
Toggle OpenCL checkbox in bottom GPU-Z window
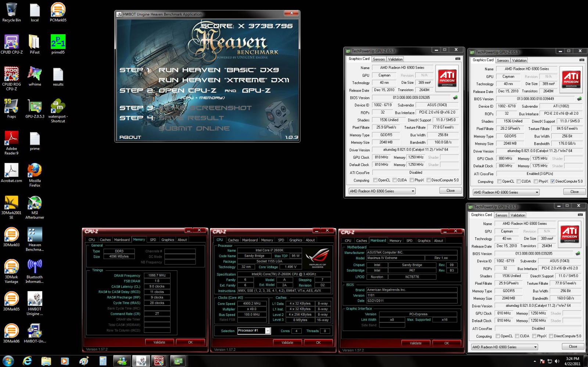498,336
